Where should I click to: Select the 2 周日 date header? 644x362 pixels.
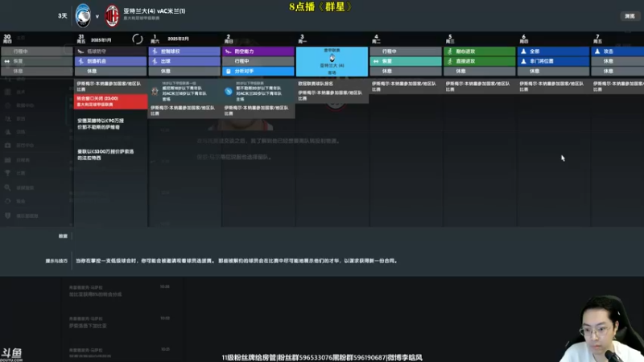229,39
